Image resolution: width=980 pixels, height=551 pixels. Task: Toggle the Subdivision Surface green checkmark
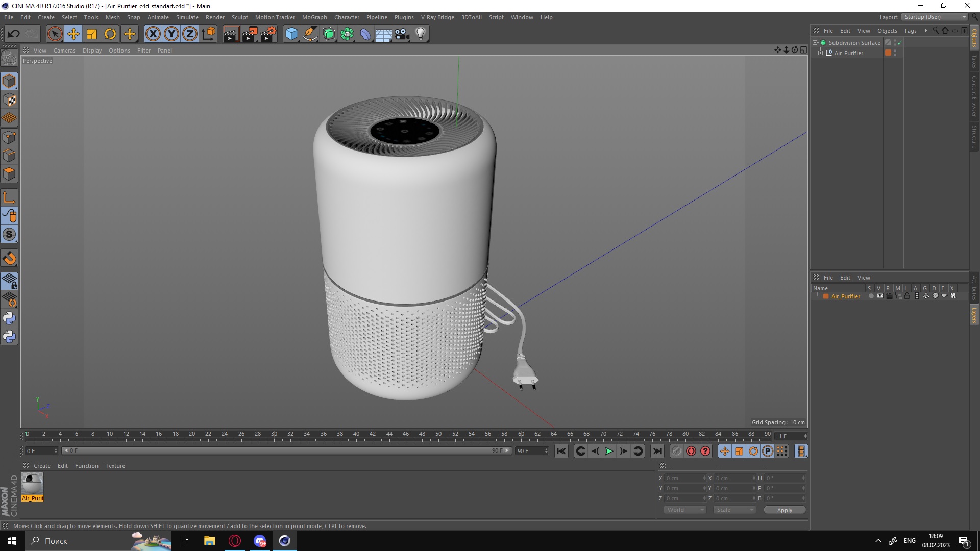coord(899,42)
